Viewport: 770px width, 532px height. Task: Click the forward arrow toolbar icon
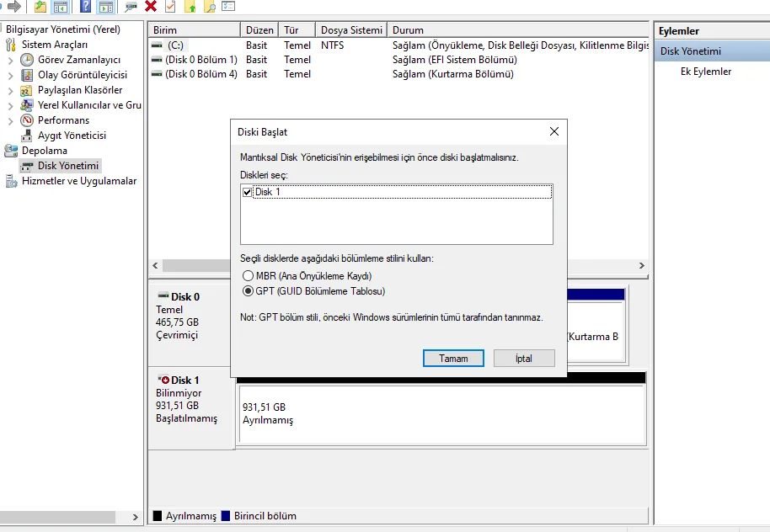(x=14, y=7)
